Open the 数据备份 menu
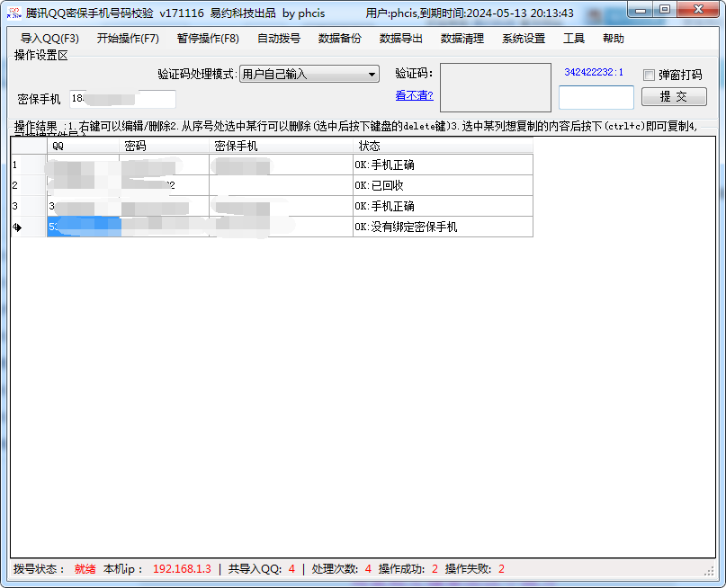The height and width of the screenshot is (588, 726). [340, 39]
